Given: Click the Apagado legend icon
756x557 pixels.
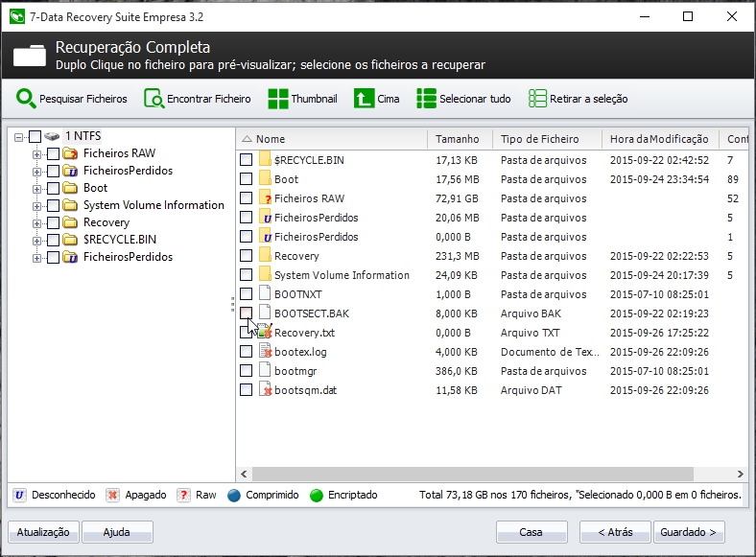Looking at the screenshot, I should click(x=112, y=496).
